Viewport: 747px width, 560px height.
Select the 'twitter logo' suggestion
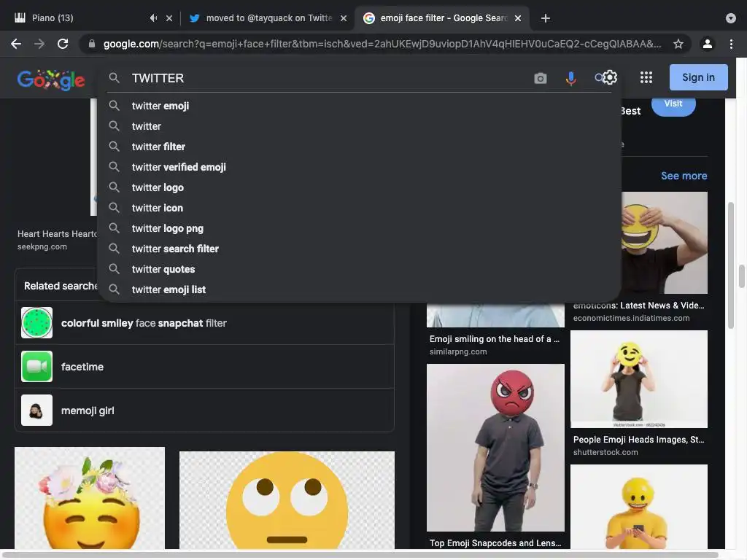[360, 187]
